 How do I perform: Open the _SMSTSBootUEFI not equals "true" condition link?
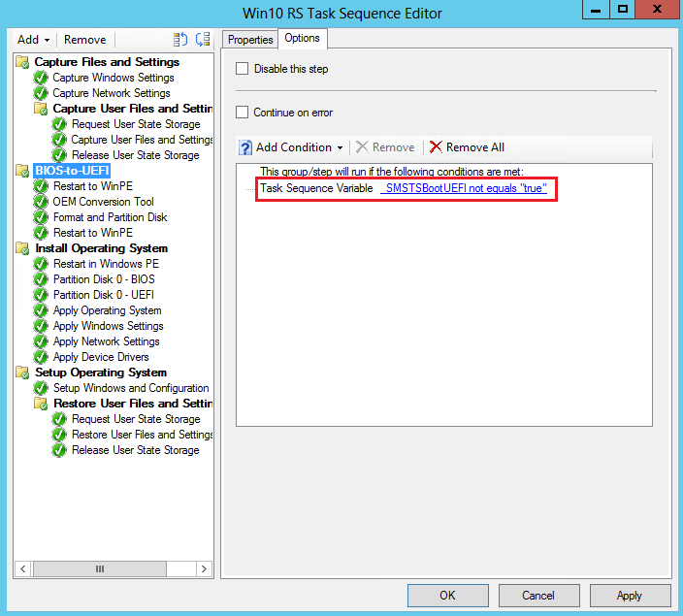click(465, 188)
